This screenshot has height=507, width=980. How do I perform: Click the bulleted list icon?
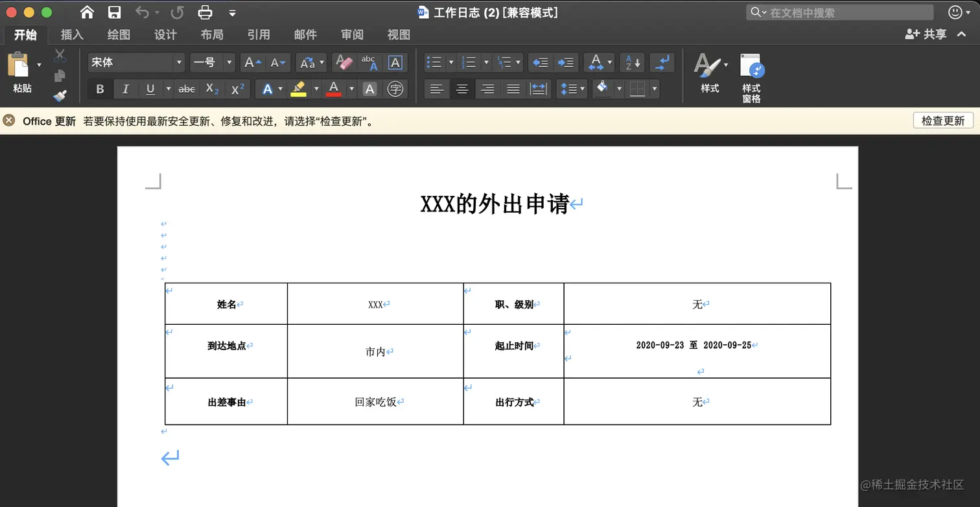pos(434,62)
